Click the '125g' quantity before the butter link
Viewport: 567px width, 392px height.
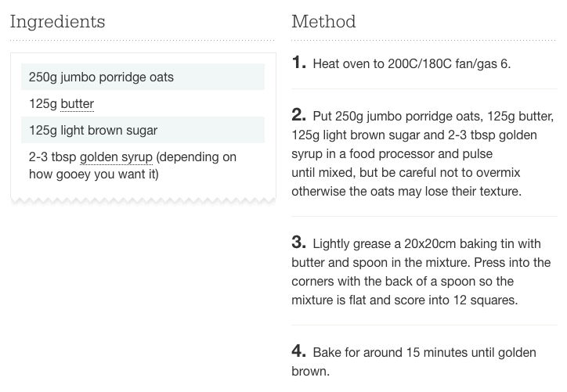coord(42,104)
